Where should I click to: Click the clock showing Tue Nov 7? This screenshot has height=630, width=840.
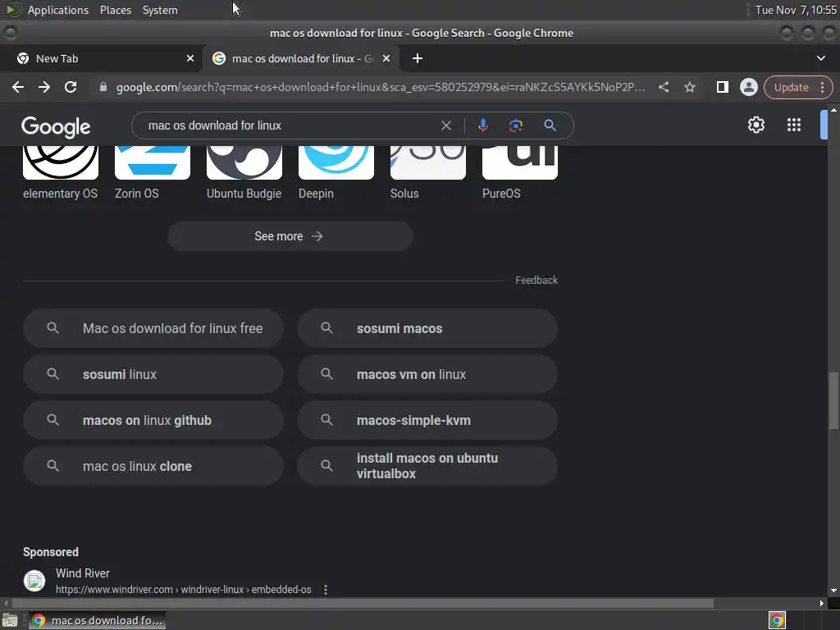(x=796, y=10)
